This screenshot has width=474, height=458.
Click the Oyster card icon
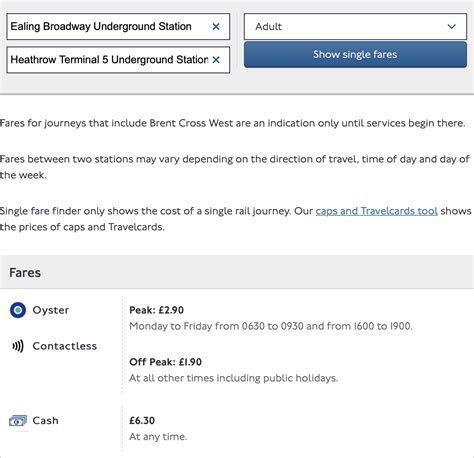(18, 310)
